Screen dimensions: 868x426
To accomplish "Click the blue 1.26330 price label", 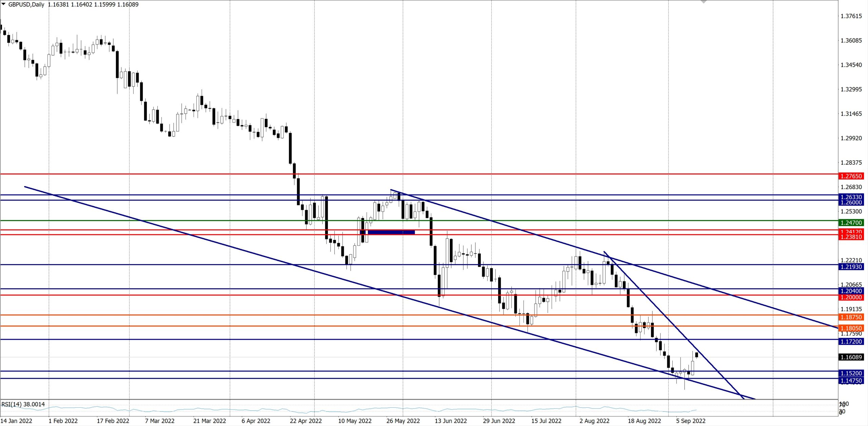I will coord(851,197).
